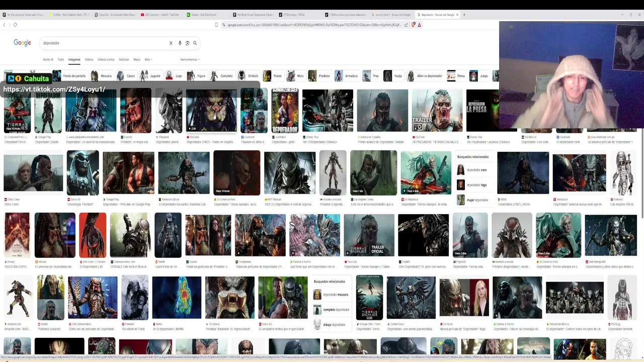Expand the Herramientas dropdown
Viewport: 644px width, 362px height.
(190, 59)
